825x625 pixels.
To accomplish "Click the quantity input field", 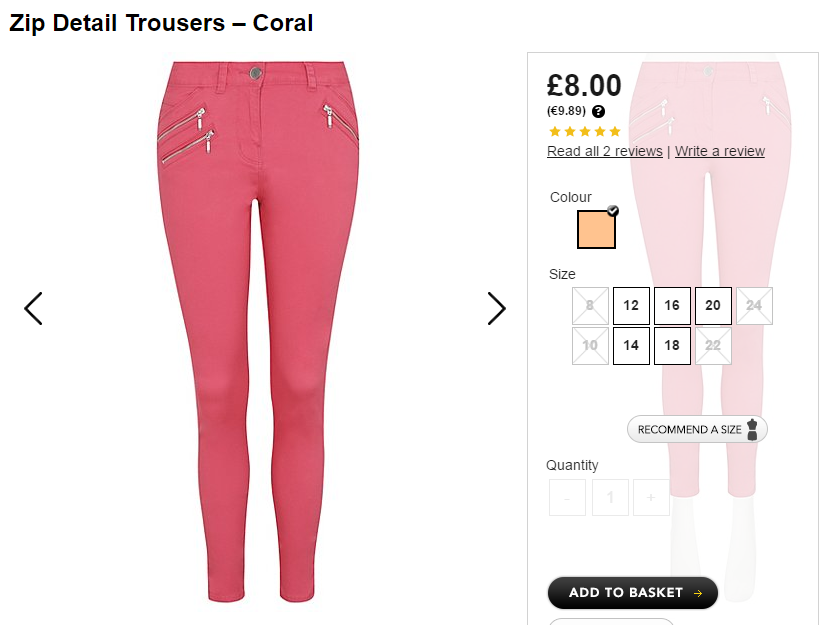I will click(610, 497).
